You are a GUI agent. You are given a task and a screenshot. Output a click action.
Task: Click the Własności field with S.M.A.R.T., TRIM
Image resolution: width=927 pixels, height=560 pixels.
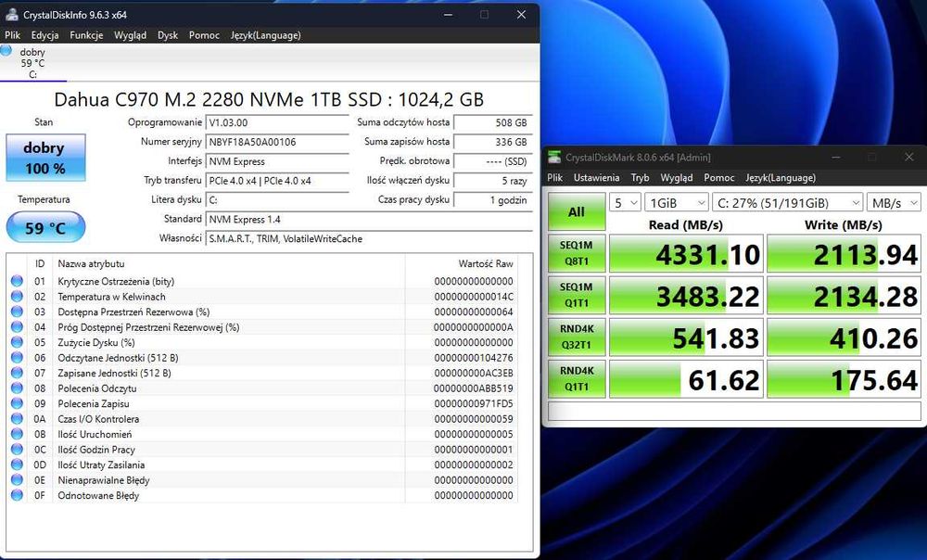tap(369, 239)
